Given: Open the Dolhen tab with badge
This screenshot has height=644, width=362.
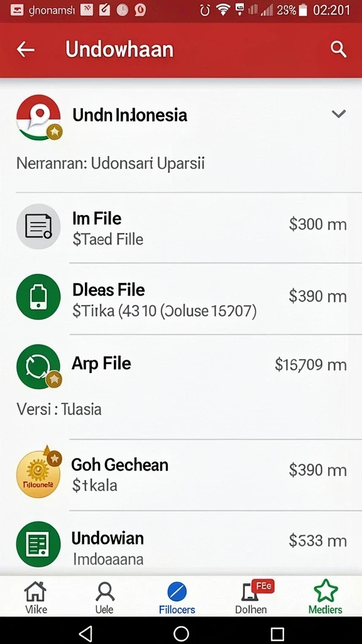Looking at the screenshot, I should pos(253,597).
